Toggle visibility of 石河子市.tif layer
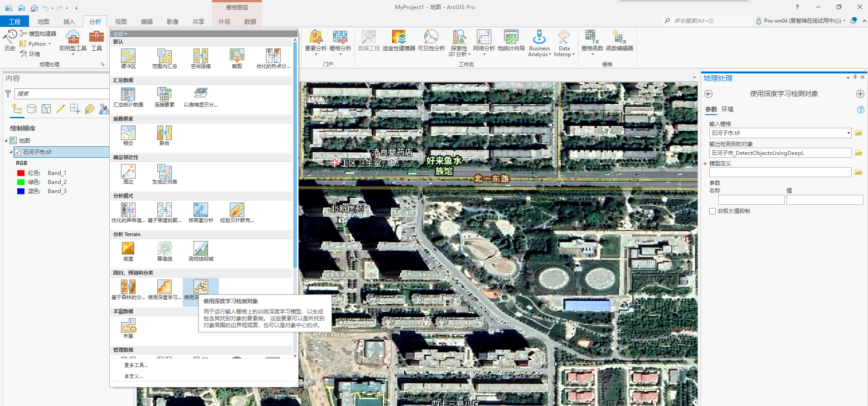 click(18, 152)
